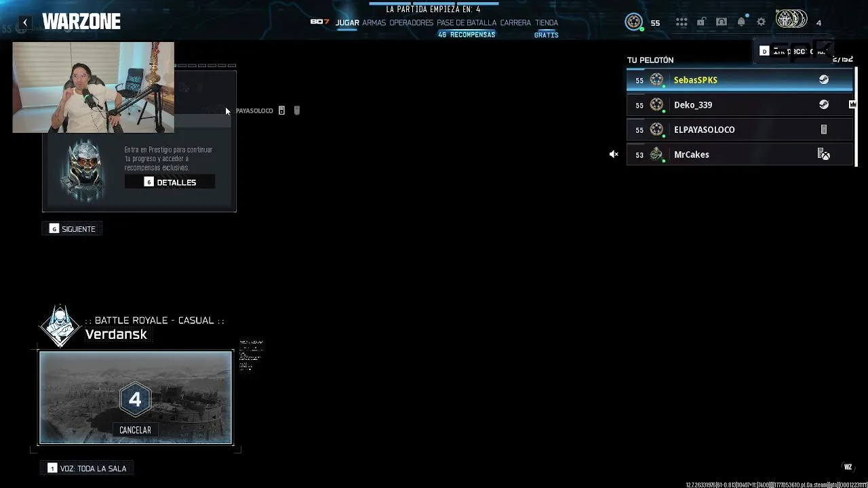The height and width of the screenshot is (488, 868).
Task: Open your player rank emblem in top bar
Action: 634,22
